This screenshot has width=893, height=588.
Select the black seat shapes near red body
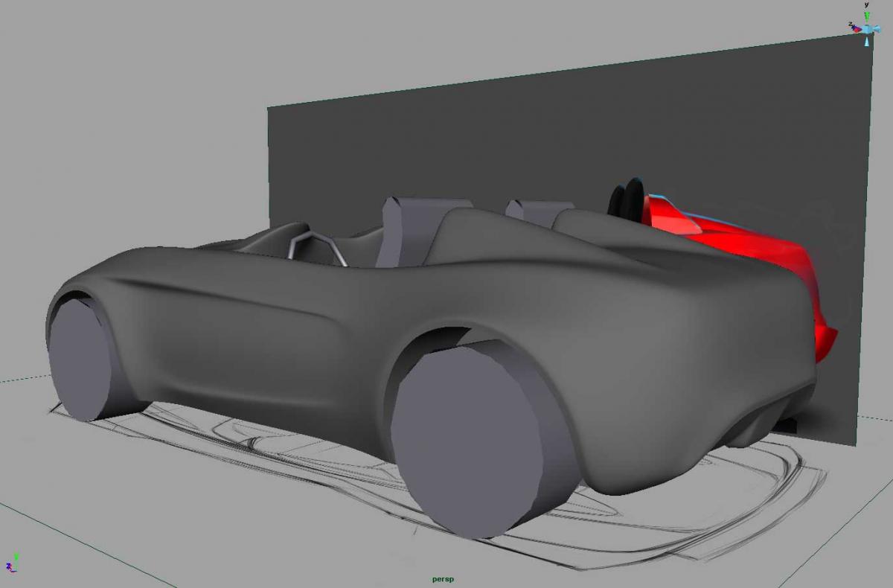click(x=627, y=199)
